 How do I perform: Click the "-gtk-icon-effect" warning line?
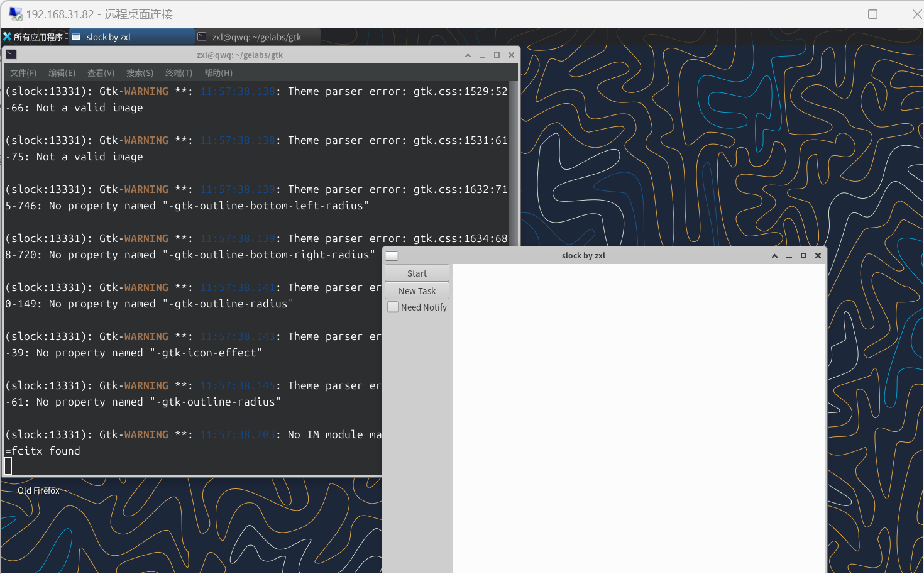point(134,353)
